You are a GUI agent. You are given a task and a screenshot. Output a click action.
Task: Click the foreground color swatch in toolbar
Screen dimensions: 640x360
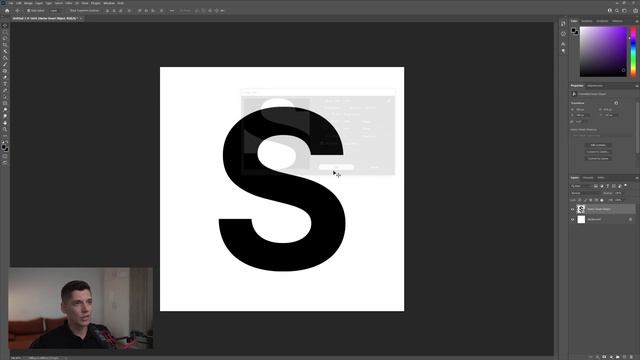point(4,147)
